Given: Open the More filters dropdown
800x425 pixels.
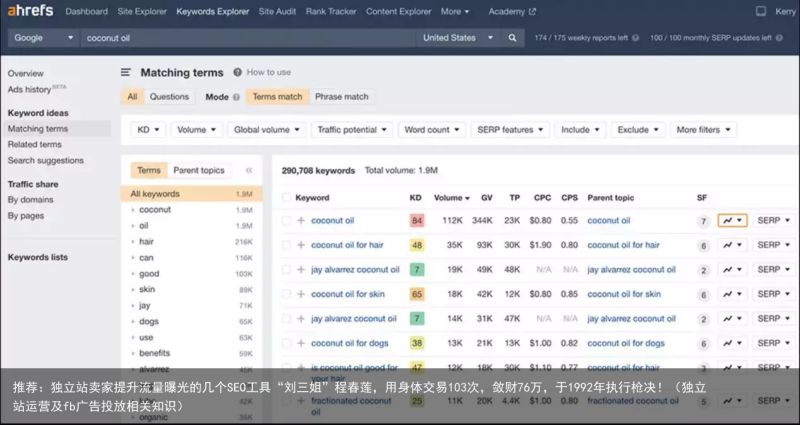Looking at the screenshot, I should click(x=703, y=130).
